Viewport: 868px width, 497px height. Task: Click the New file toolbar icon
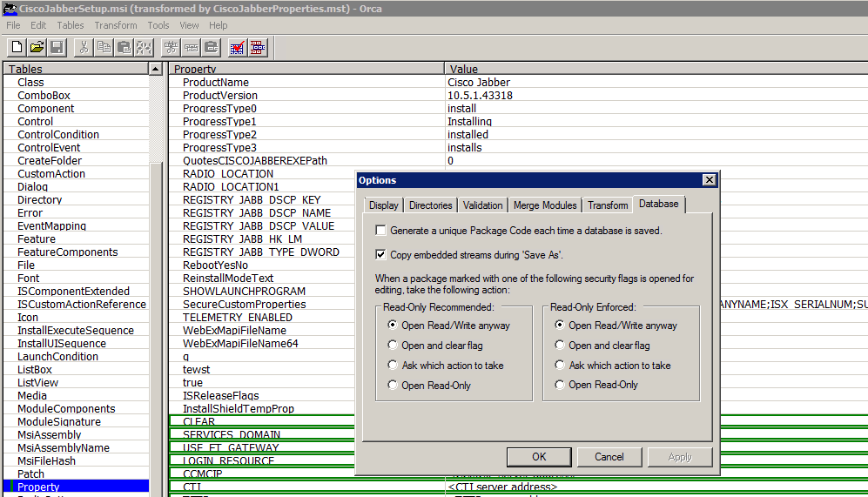click(x=17, y=47)
